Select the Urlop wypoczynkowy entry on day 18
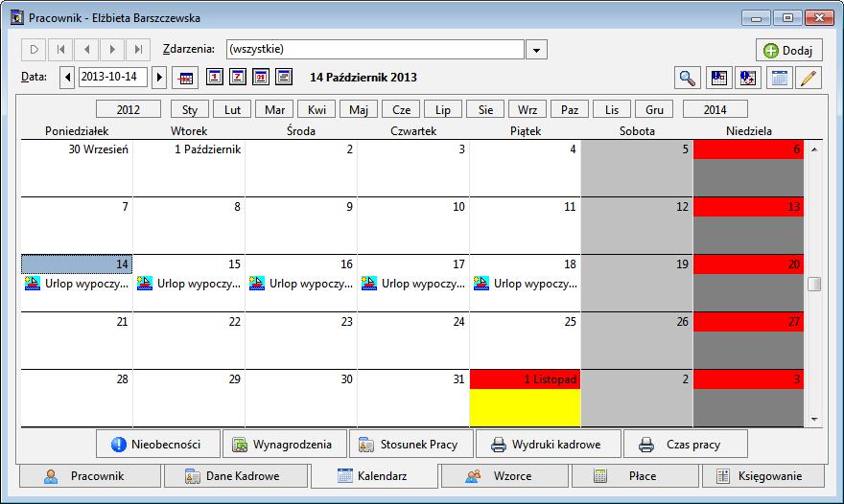 pos(526,284)
